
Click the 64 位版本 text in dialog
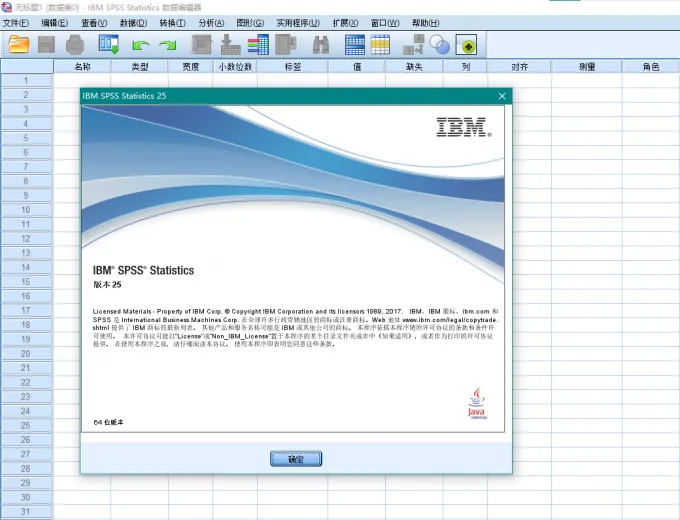tap(108, 422)
